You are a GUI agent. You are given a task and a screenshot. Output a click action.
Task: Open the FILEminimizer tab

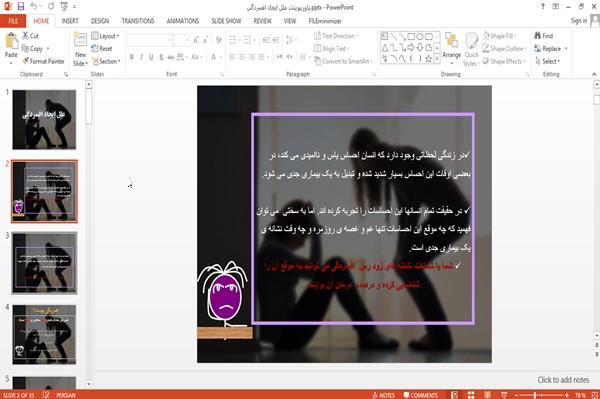pos(325,21)
